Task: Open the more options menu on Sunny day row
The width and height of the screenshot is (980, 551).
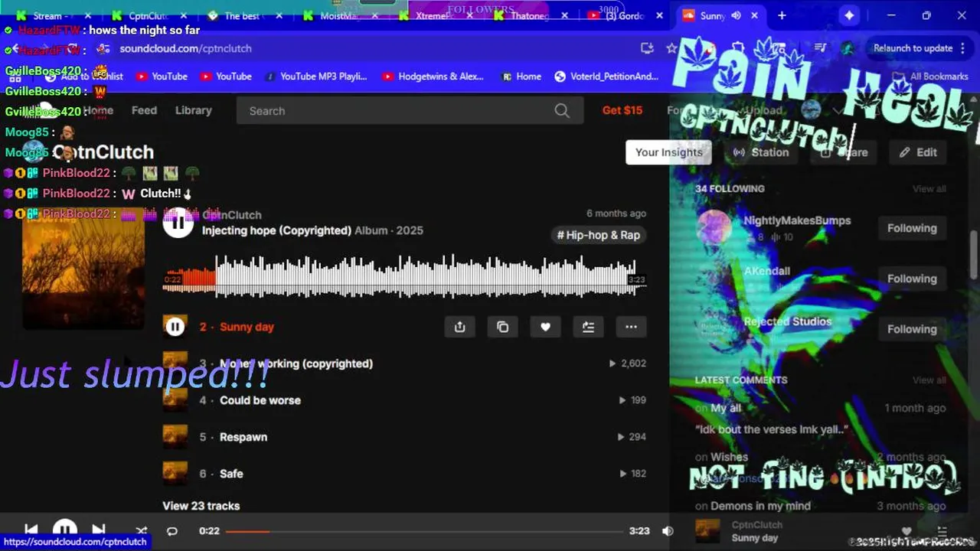Action: 631,327
